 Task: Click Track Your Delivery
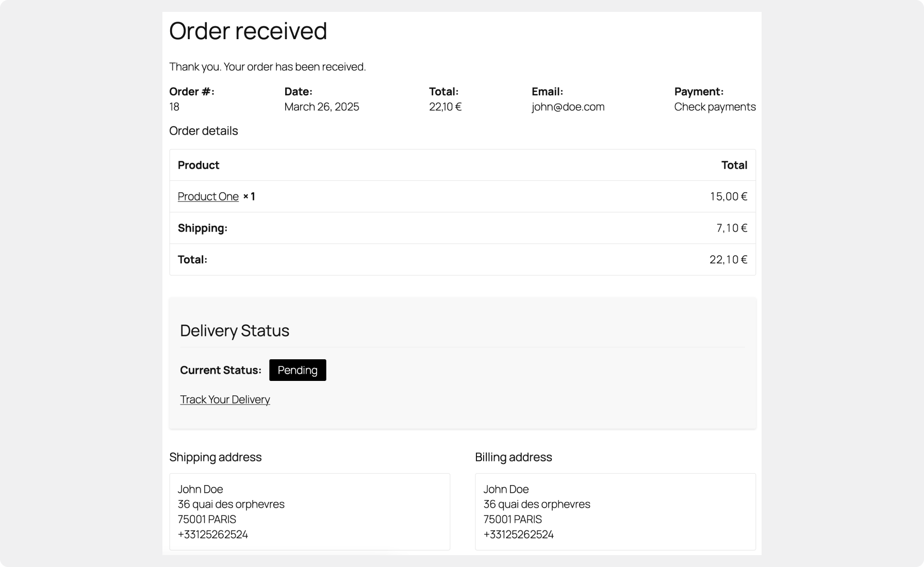(225, 399)
